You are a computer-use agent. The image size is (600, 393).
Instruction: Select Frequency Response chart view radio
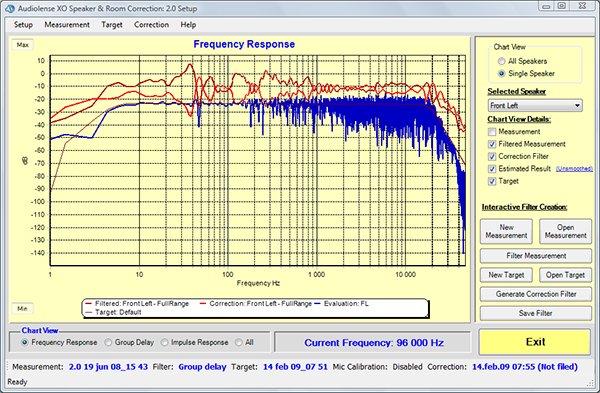pos(25,342)
